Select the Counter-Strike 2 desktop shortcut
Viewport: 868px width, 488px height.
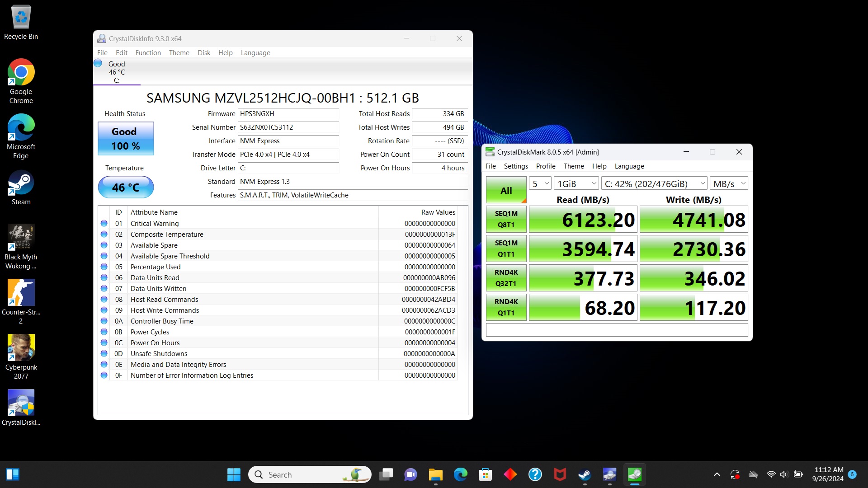click(x=21, y=302)
